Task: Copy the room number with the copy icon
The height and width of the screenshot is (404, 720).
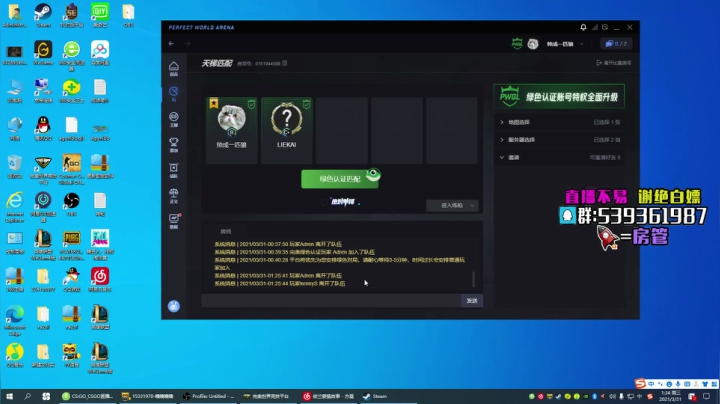Action: coord(285,63)
